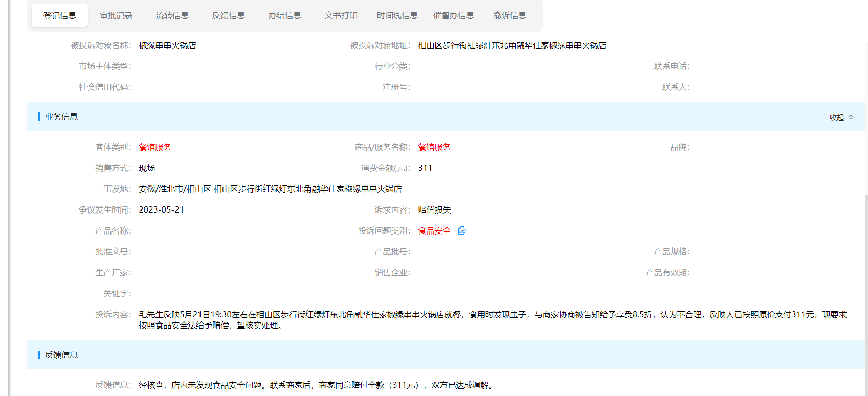This screenshot has width=868, height=396.
Task: Click the edit icon beside 食品安全
Action: click(462, 230)
